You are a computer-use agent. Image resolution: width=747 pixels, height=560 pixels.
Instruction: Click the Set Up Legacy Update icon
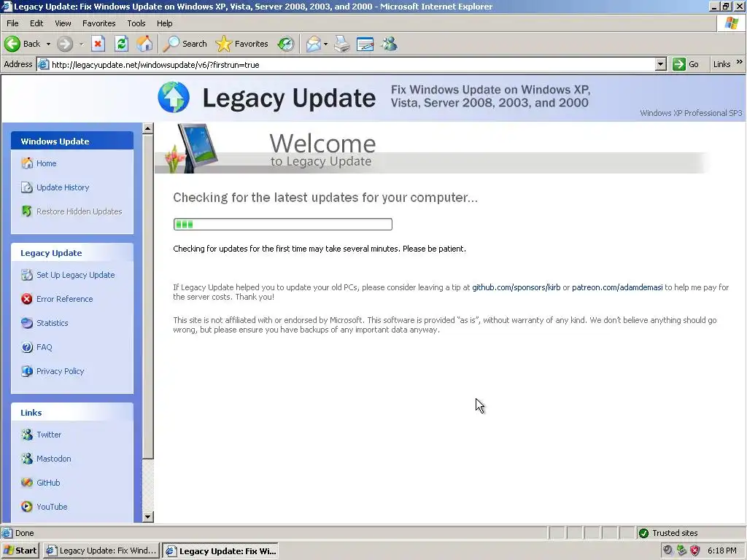(27, 275)
